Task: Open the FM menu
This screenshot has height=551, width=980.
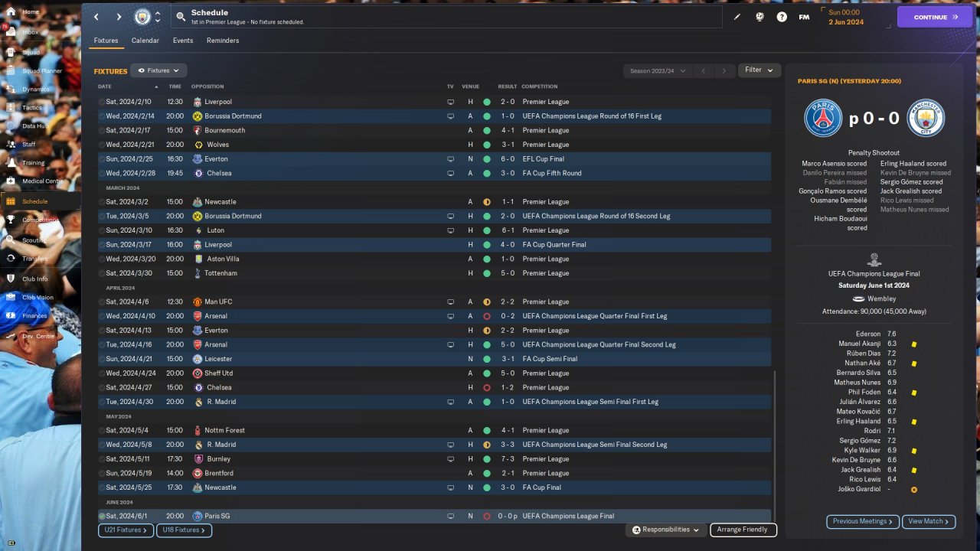Action: [x=804, y=17]
